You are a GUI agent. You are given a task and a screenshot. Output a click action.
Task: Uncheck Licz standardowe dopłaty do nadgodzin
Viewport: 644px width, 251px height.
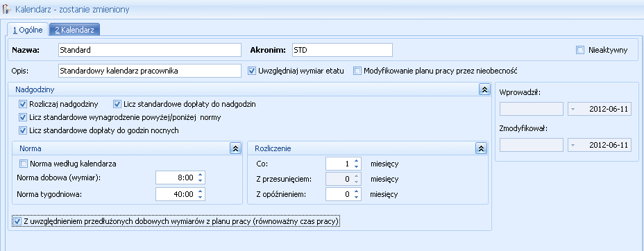(x=117, y=104)
